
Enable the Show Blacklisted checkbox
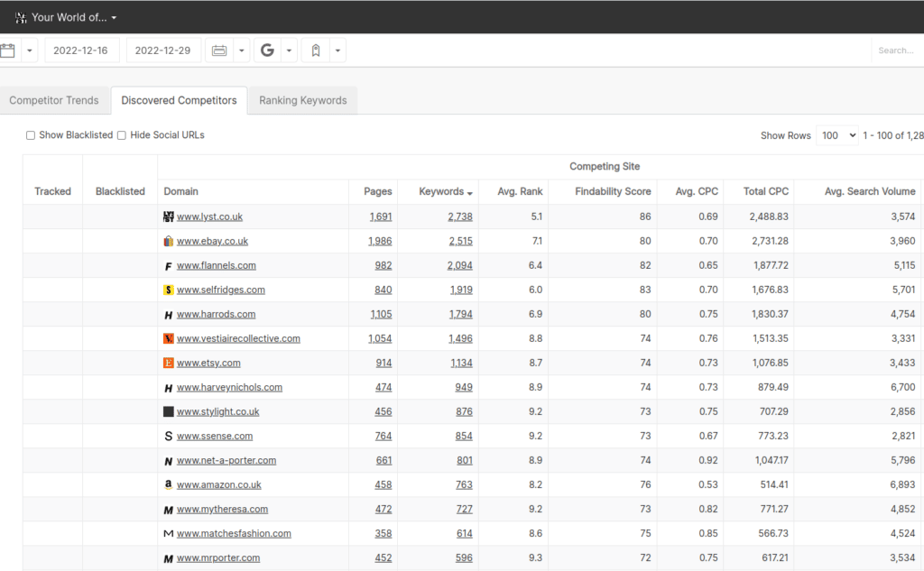[31, 135]
